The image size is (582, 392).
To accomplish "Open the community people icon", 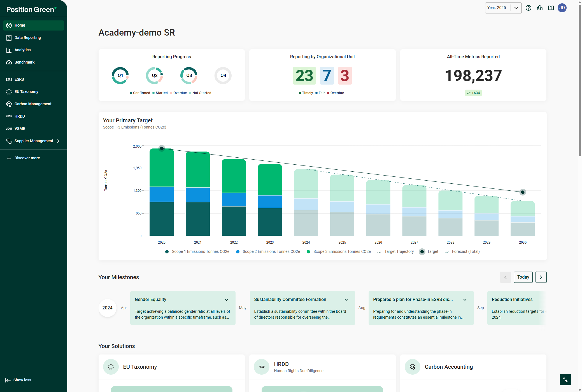I will 539,8.
